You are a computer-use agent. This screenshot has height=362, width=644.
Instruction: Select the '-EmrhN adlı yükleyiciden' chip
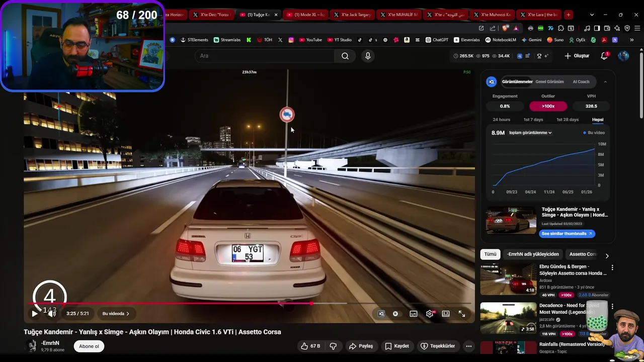click(x=533, y=254)
